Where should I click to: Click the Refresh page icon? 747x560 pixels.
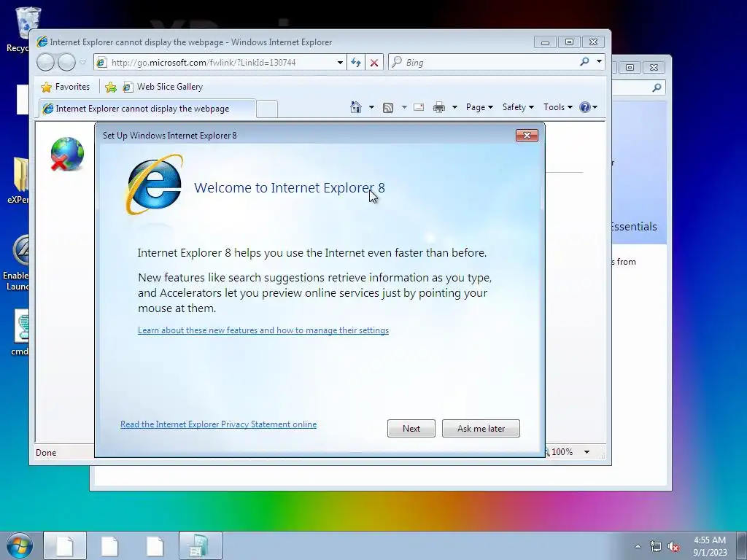(x=356, y=63)
